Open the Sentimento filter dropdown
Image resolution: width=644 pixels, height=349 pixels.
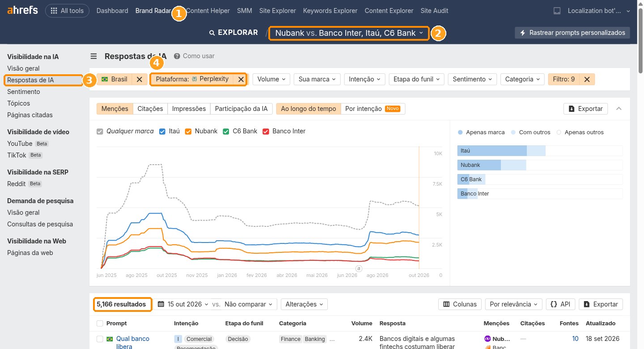[472, 79]
